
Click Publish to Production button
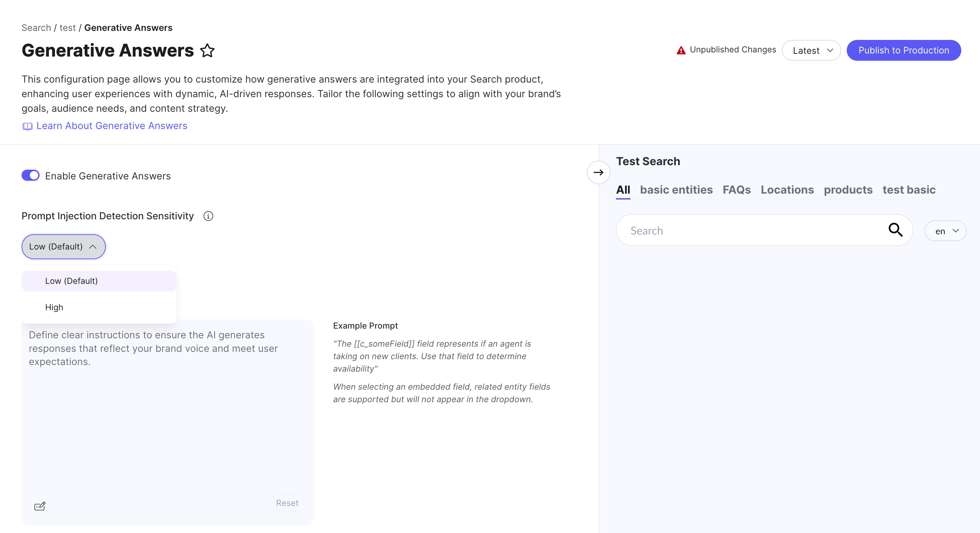pyautogui.click(x=904, y=51)
